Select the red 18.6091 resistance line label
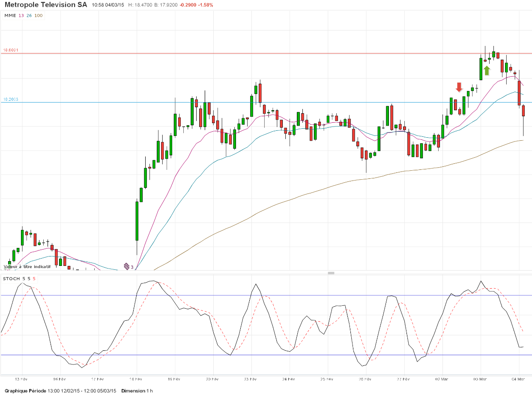 [x=10, y=51]
